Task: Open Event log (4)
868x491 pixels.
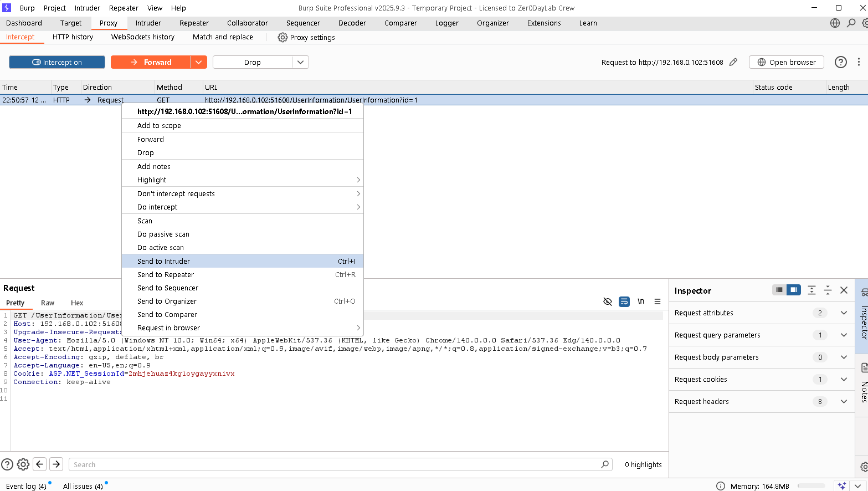Action: coord(26,486)
